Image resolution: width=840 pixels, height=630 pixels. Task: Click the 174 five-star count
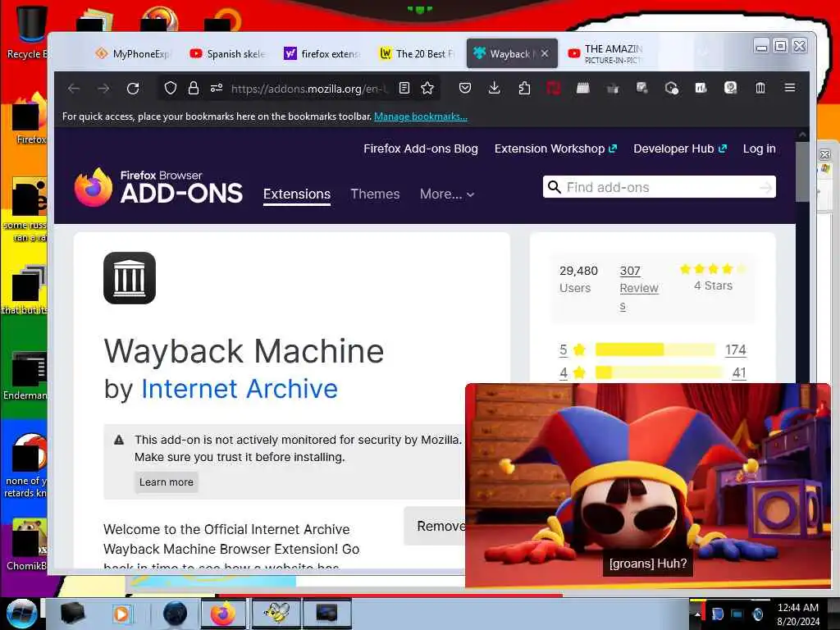(735, 349)
